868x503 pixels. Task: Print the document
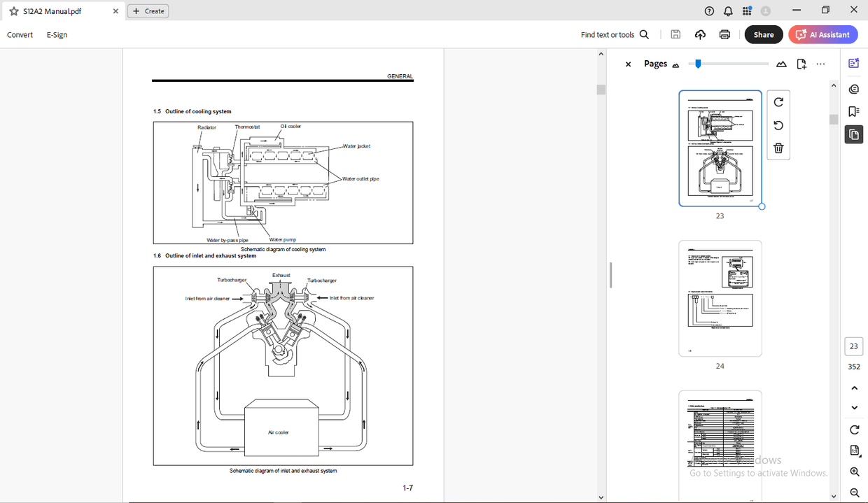pos(724,34)
